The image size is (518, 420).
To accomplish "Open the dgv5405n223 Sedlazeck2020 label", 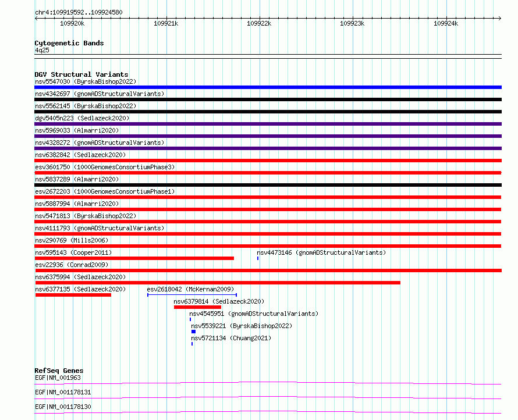I will click(x=82, y=118).
